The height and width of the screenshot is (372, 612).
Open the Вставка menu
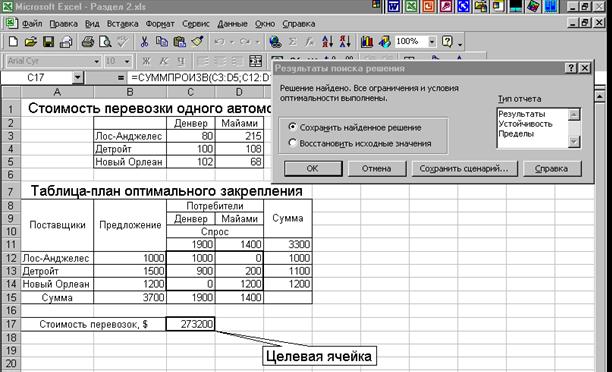coord(123,24)
